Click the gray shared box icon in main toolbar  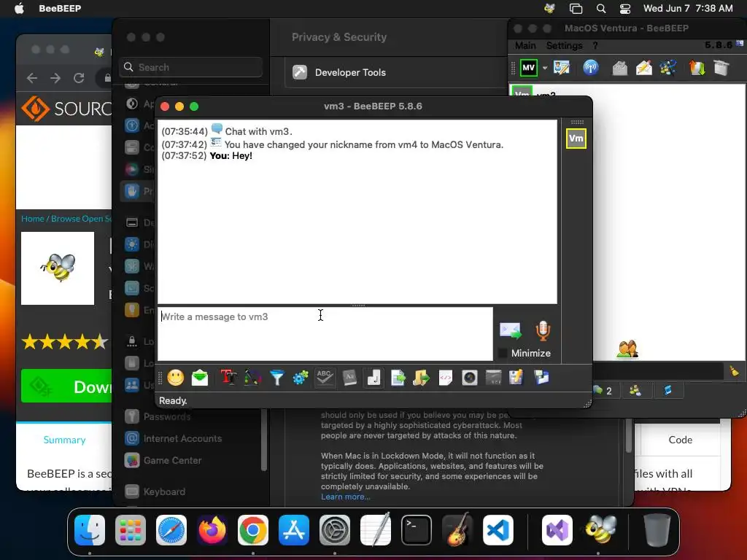(x=721, y=68)
